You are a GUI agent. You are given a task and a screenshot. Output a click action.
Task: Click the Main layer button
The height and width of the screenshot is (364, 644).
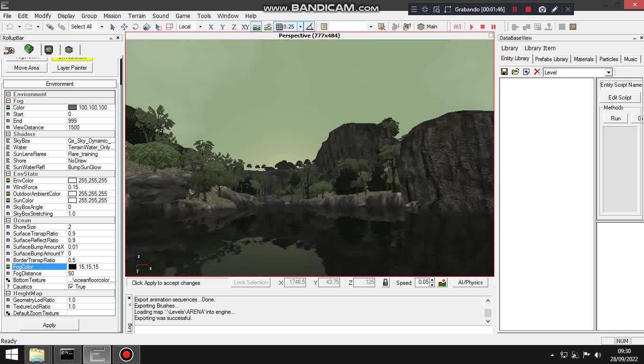click(x=427, y=27)
